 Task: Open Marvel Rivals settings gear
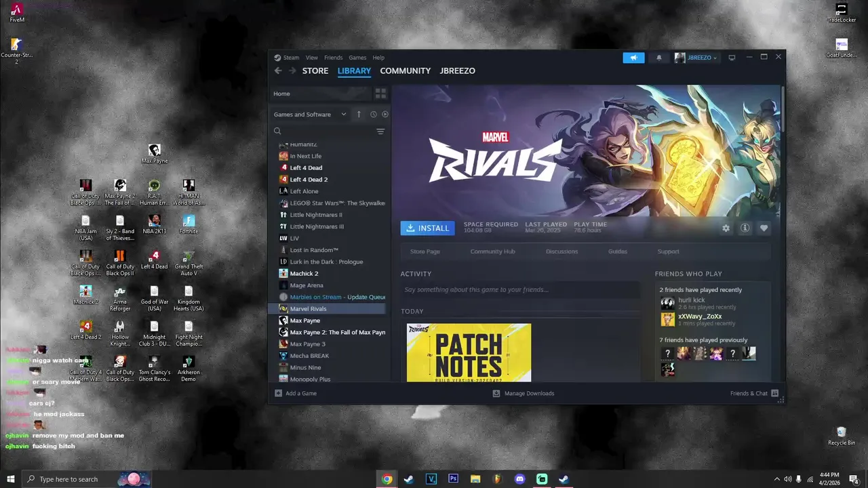(726, 228)
